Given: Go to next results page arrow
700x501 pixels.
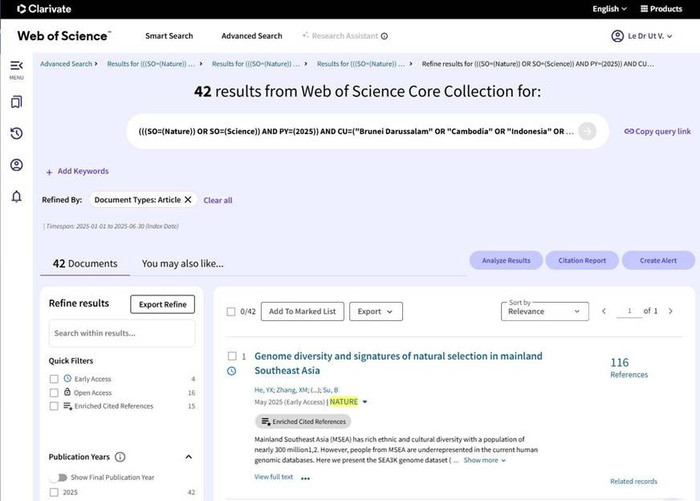Looking at the screenshot, I should [x=670, y=311].
